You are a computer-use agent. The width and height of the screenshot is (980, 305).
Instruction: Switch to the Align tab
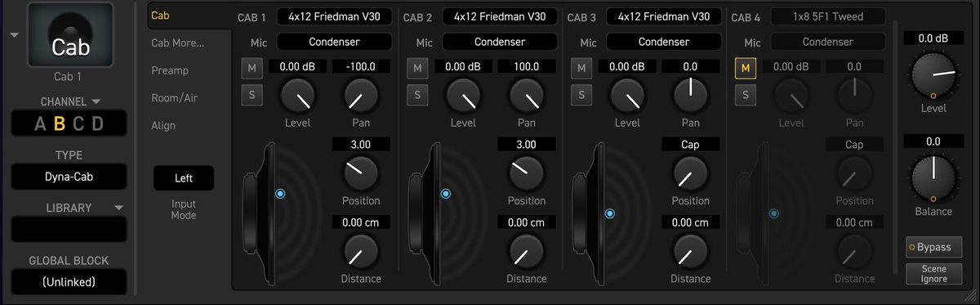pos(163,126)
